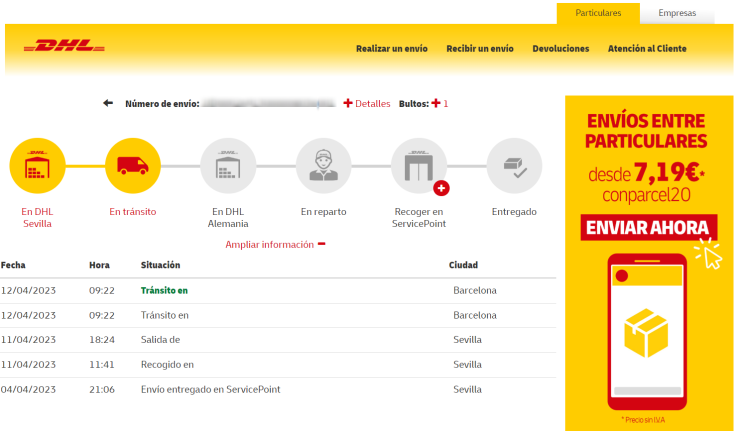
Task: Select the En DHL Alemania warehouse icon
Action: point(228,166)
